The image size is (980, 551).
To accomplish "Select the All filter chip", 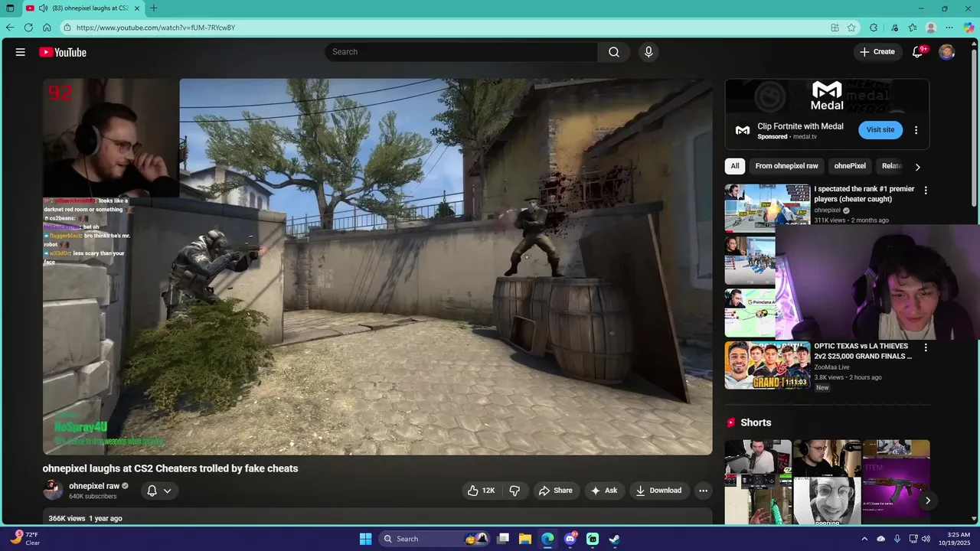I will click(x=735, y=166).
